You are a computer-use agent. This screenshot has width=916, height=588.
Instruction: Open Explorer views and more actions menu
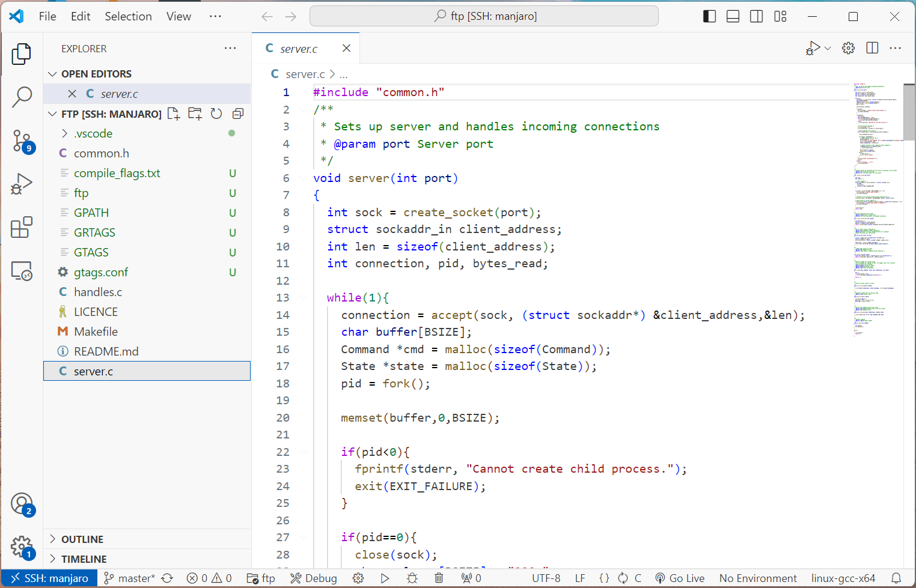(230, 48)
